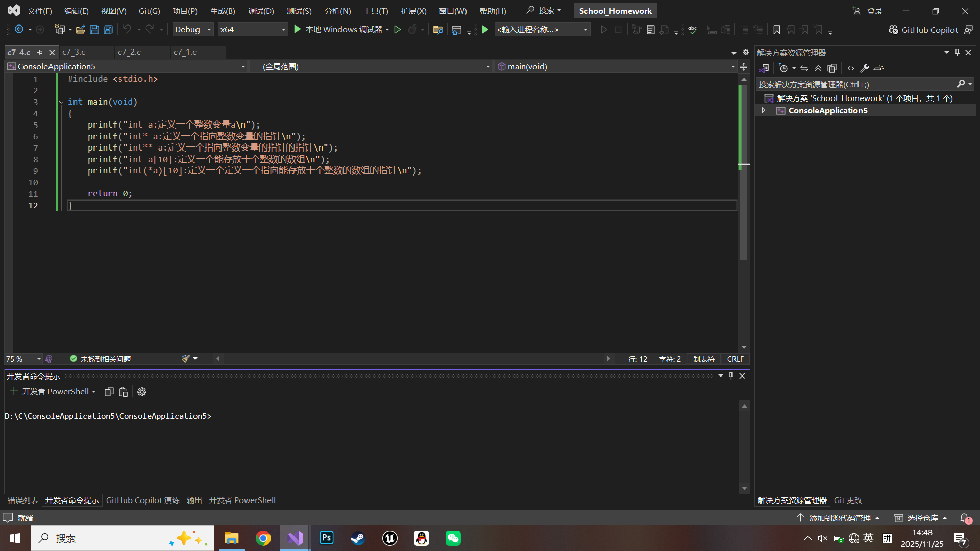
Task: Click the Save All toolbar icon
Action: tap(108, 30)
